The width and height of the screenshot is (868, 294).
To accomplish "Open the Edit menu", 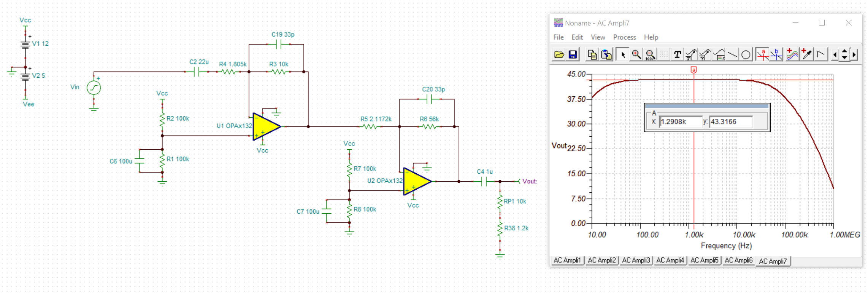I will [577, 37].
